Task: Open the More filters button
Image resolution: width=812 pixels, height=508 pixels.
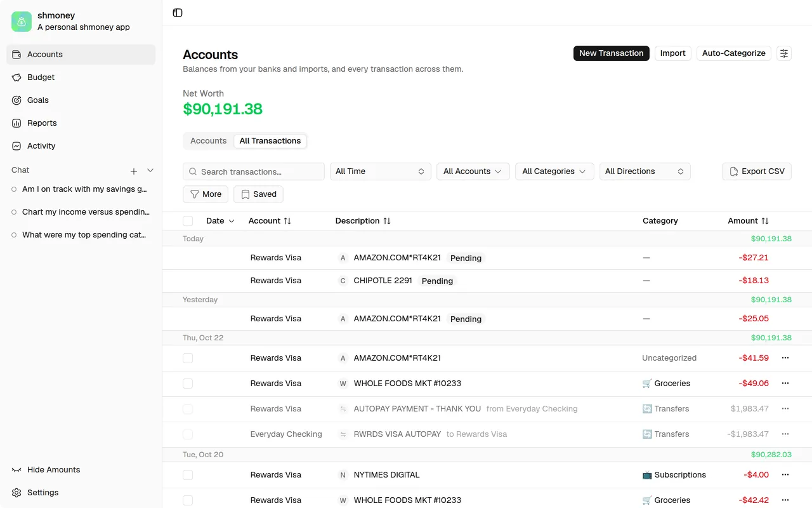Action: tap(206, 194)
